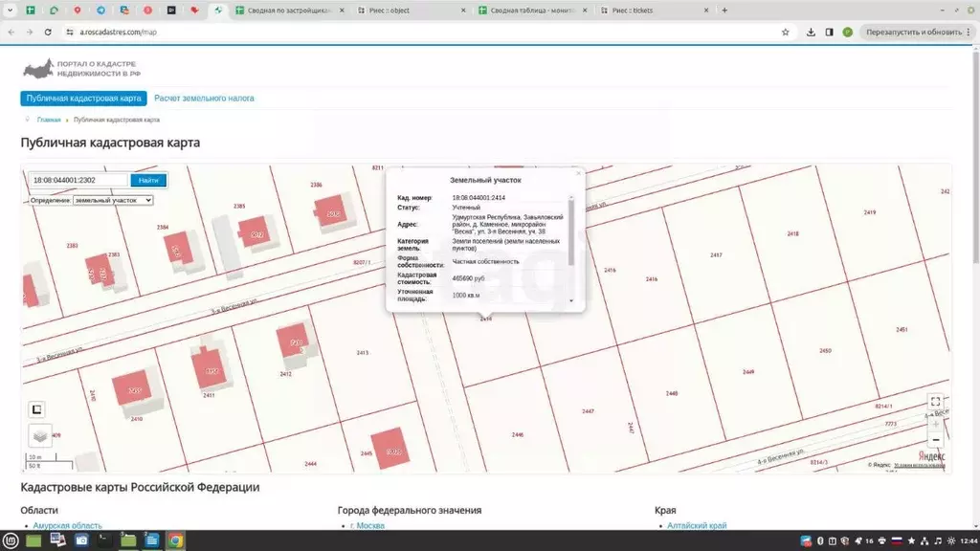
Task: Click Перезапустить и обновить browser button
Action: pyautogui.click(x=913, y=32)
